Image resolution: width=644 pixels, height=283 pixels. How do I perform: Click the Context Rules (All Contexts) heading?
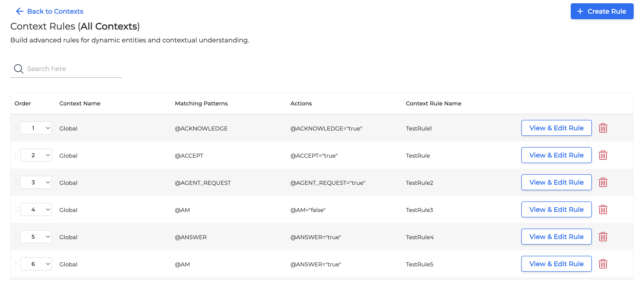click(x=75, y=26)
